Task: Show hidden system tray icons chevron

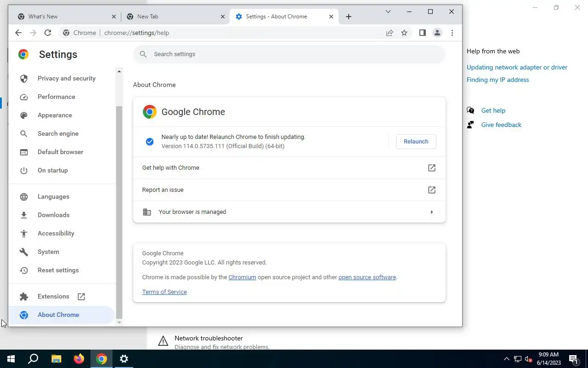Action: (x=507, y=359)
